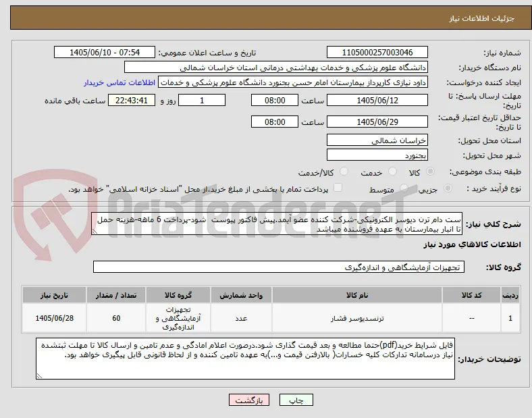
Task: Click the ردیف column header
Action: pos(510,295)
